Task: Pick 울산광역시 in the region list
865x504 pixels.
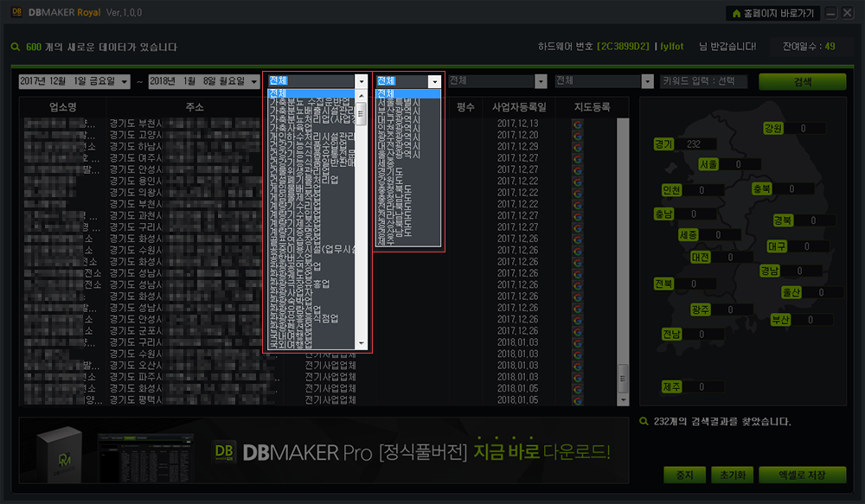Action: pyautogui.click(x=399, y=155)
